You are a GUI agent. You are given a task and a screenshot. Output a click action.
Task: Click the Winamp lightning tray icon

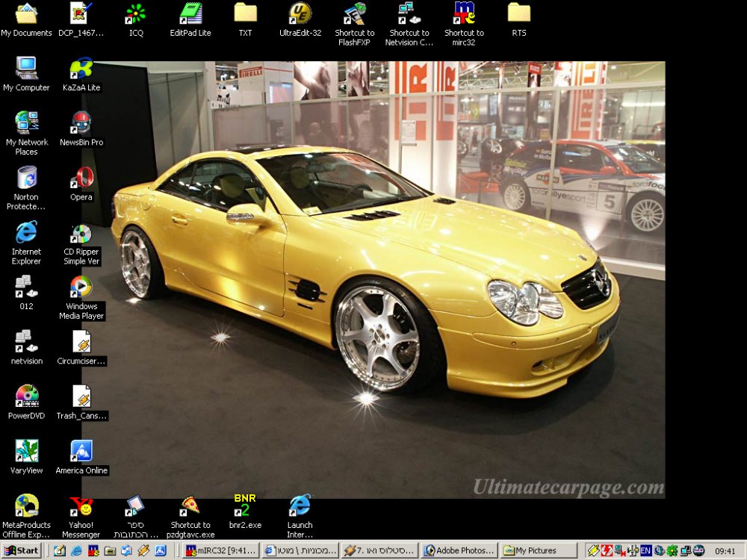point(593,551)
